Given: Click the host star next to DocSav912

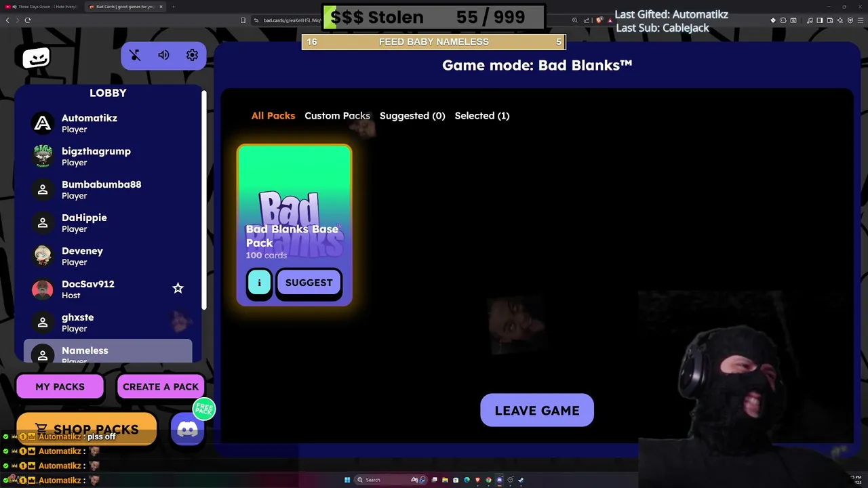Looking at the screenshot, I should [x=178, y=288].
